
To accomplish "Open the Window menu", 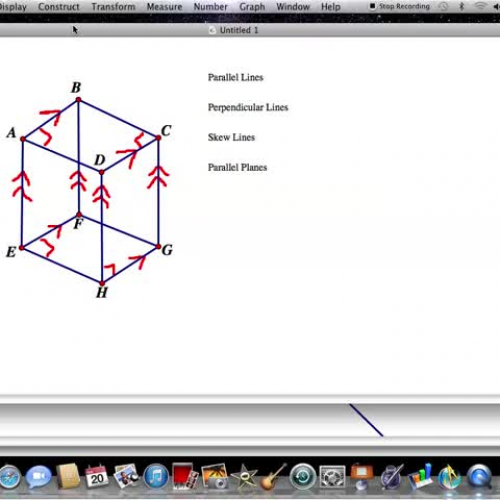I will tap(293, 7).
